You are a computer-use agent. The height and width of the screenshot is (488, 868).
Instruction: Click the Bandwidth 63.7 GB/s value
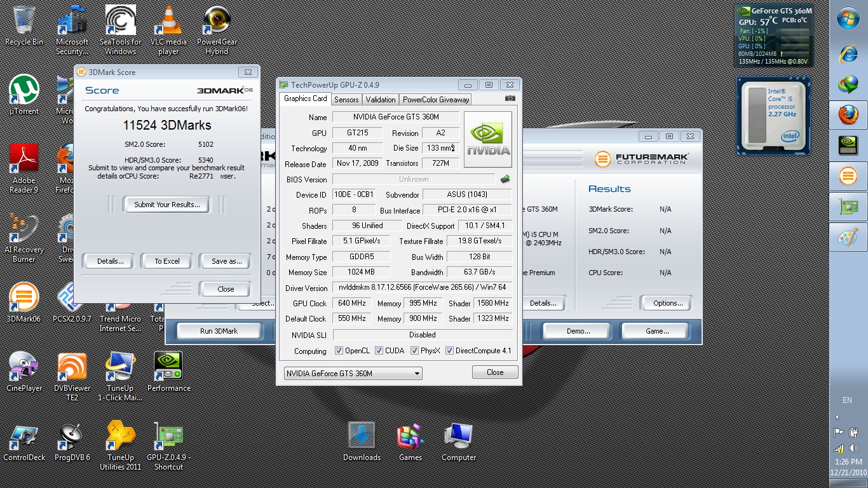480,272
